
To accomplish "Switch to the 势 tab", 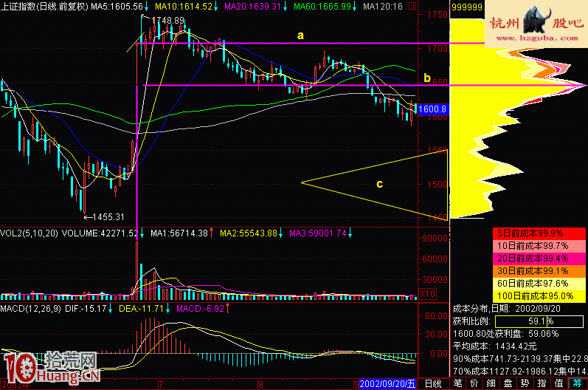I will click(525, 383).
